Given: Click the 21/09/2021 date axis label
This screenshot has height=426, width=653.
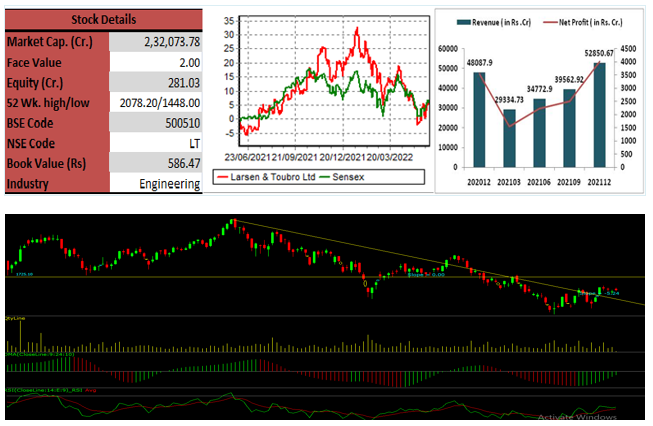Looking at the screenshot, I should (294, 157).
